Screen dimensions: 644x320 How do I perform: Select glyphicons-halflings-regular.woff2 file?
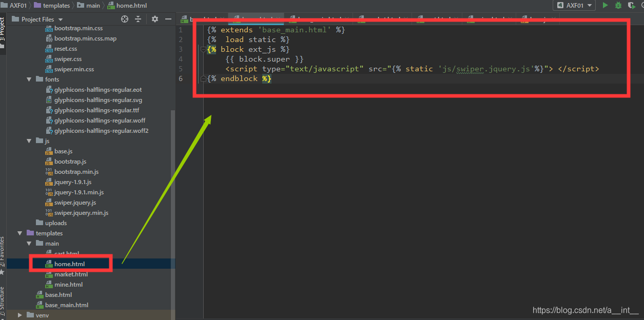[x=101, y=131]
